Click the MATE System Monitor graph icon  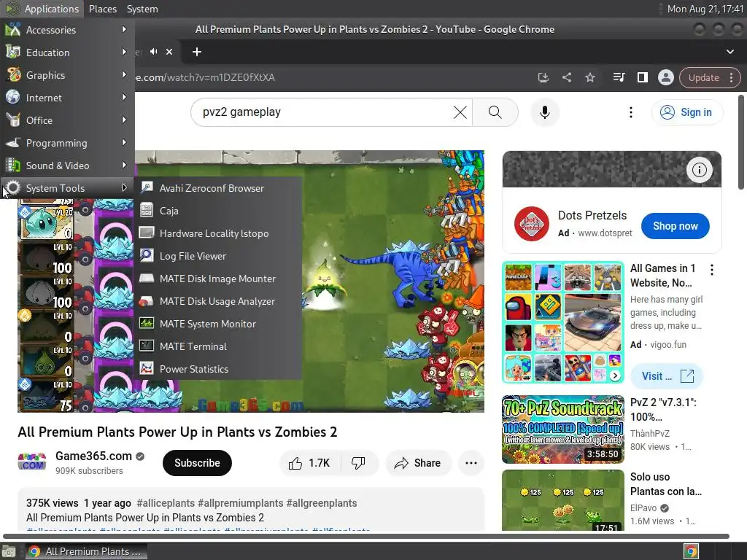click(146, 323)
